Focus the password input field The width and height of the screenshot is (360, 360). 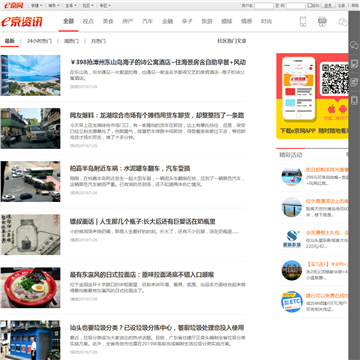point(296,6)
